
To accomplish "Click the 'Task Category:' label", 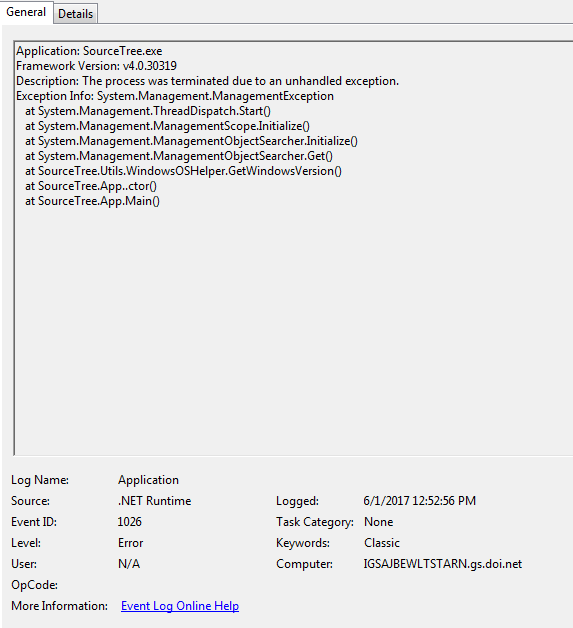I will 315,522.
